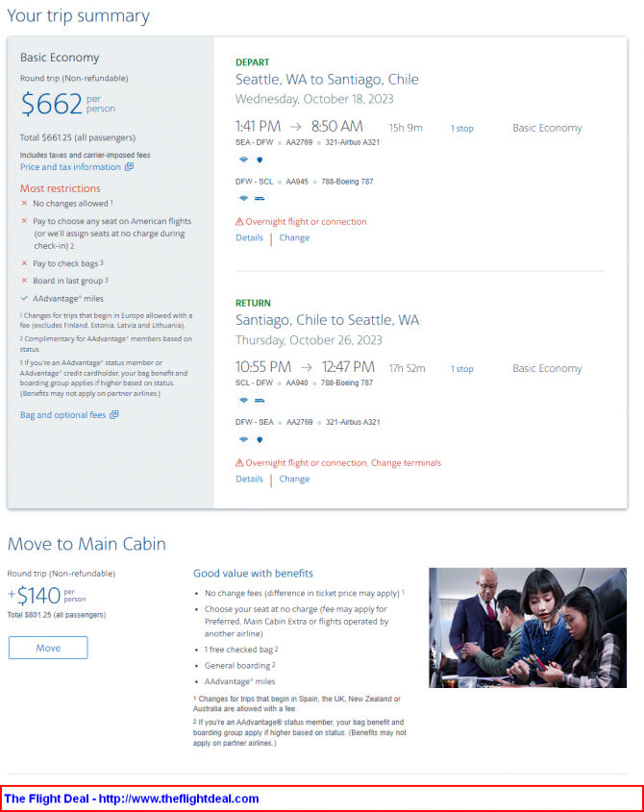View Details for the departing flight
This screenshot has width=644, height=812.
coord(249,237)
